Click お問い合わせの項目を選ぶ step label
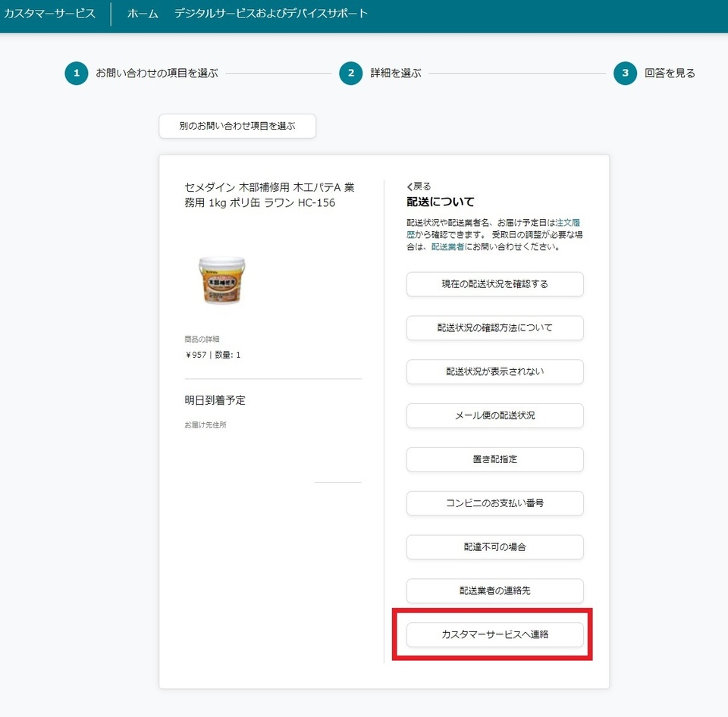728x717 pixels. 157,73
